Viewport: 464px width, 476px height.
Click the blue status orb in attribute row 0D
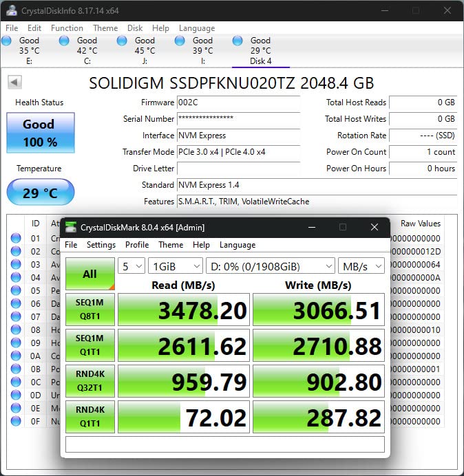[x=16, y=395]
